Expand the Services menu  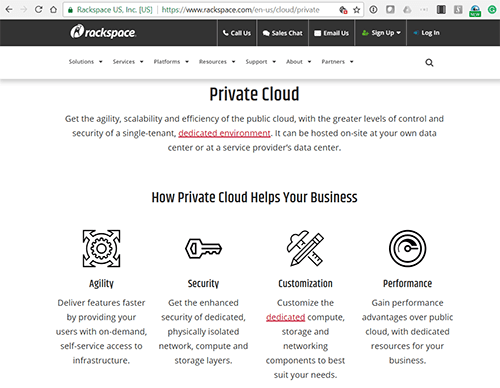click(128, 62)
